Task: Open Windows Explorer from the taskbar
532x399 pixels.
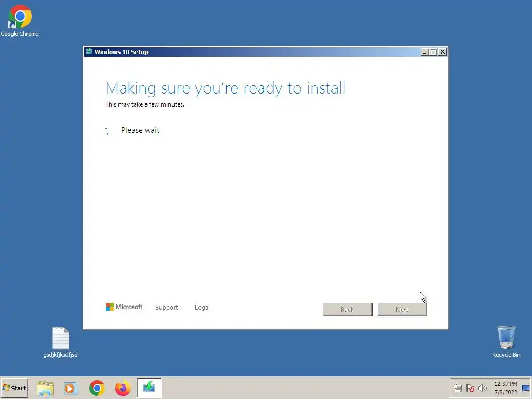Action: (45, 388)
